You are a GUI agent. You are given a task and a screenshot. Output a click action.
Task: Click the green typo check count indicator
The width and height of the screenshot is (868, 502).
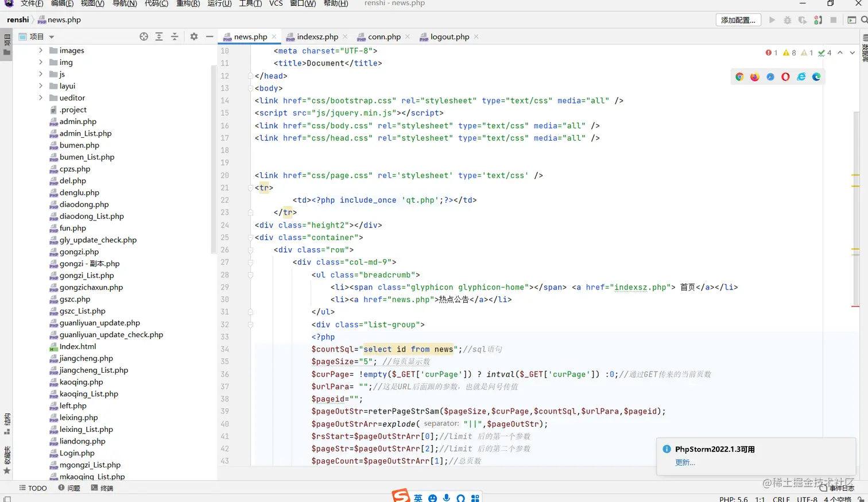click(825, 53)
